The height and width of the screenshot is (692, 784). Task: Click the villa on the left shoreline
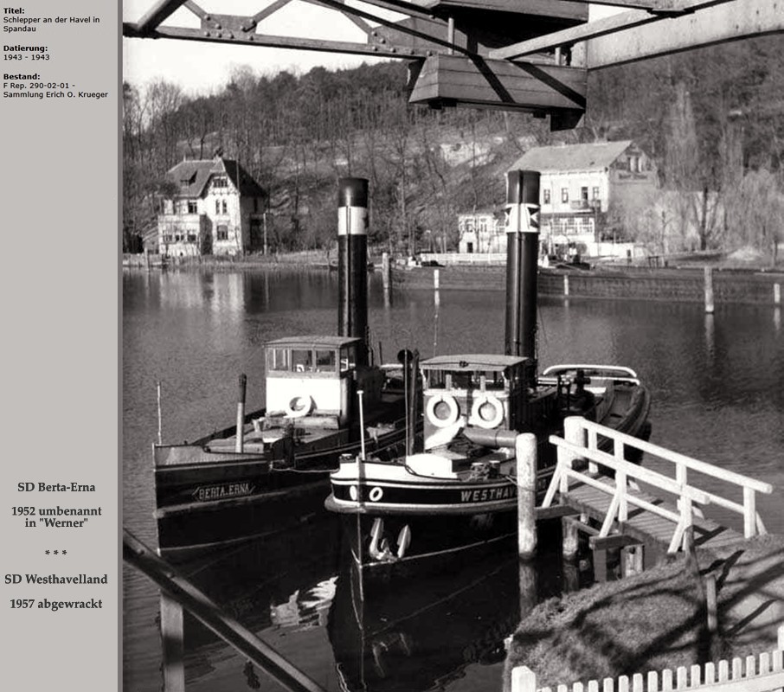[x=212, y=206]
